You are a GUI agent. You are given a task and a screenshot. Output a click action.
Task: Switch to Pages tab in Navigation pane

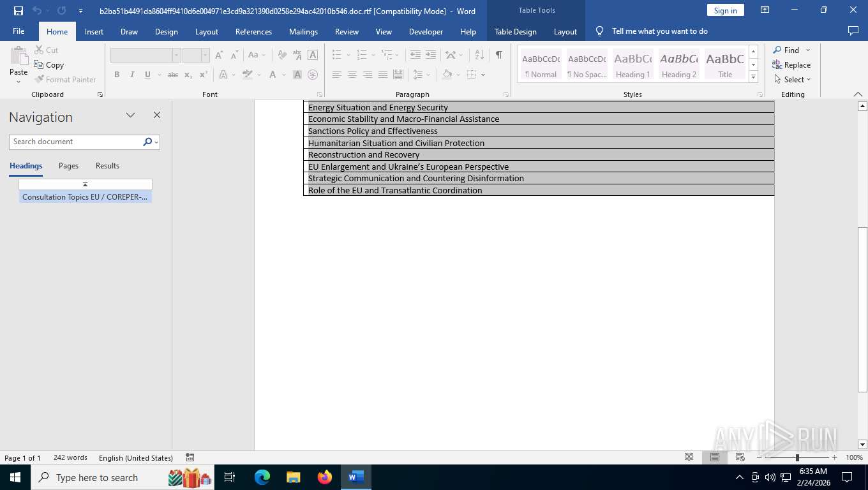click(x=68, y=166)
